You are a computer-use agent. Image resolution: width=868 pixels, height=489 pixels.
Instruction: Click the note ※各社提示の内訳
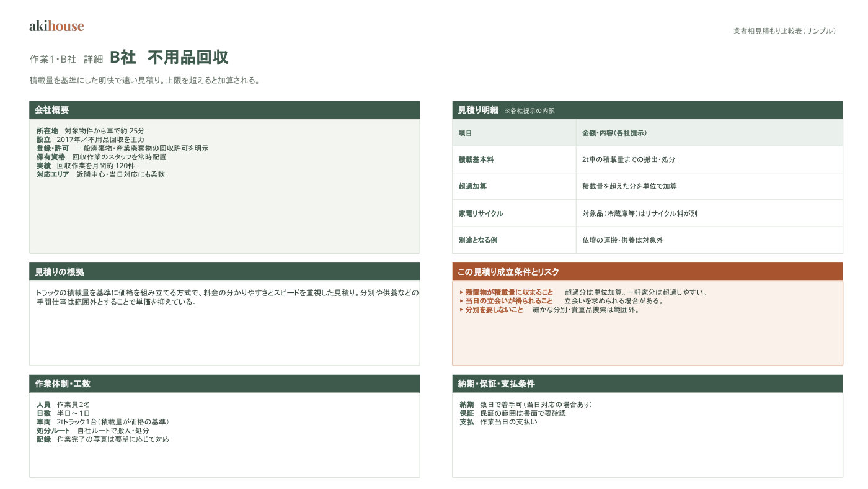tap(529, 111)
